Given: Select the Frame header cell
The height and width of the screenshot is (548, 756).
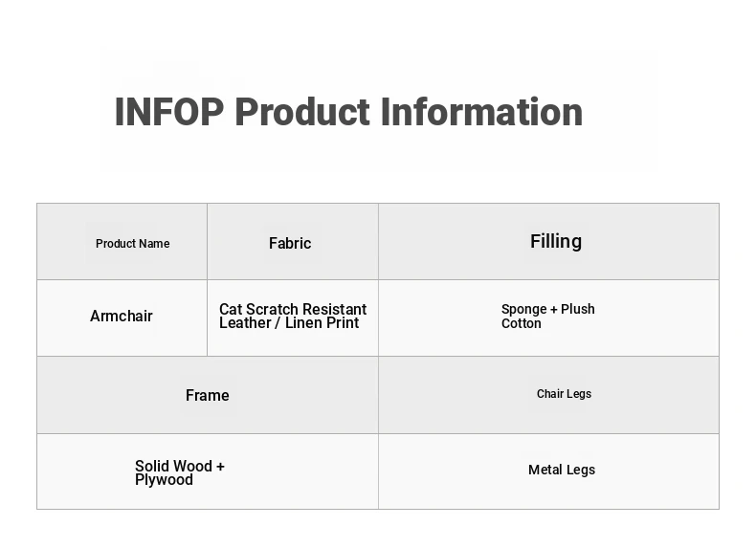Looking at the screenshot, I should (x=208, y=396).
